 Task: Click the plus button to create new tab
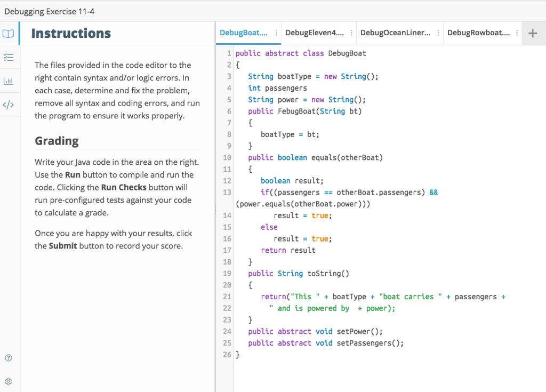click(532, 33)
